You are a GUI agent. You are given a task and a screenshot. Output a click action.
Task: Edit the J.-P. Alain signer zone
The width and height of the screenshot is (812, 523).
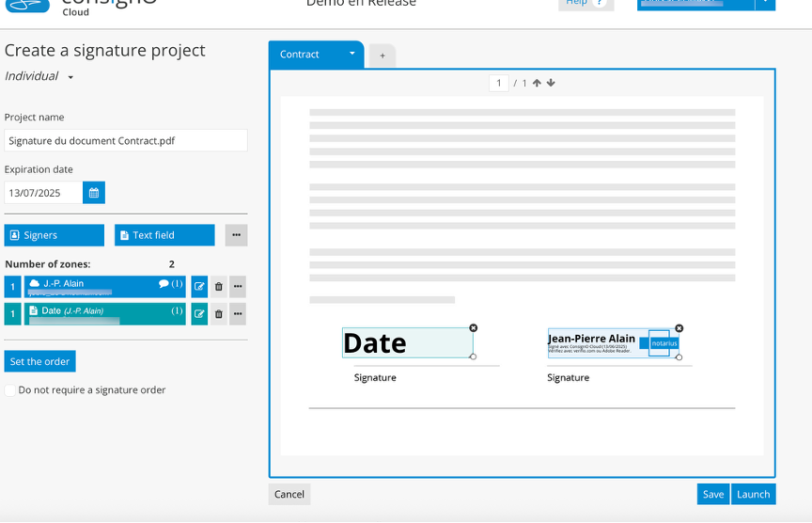[199, 287]
